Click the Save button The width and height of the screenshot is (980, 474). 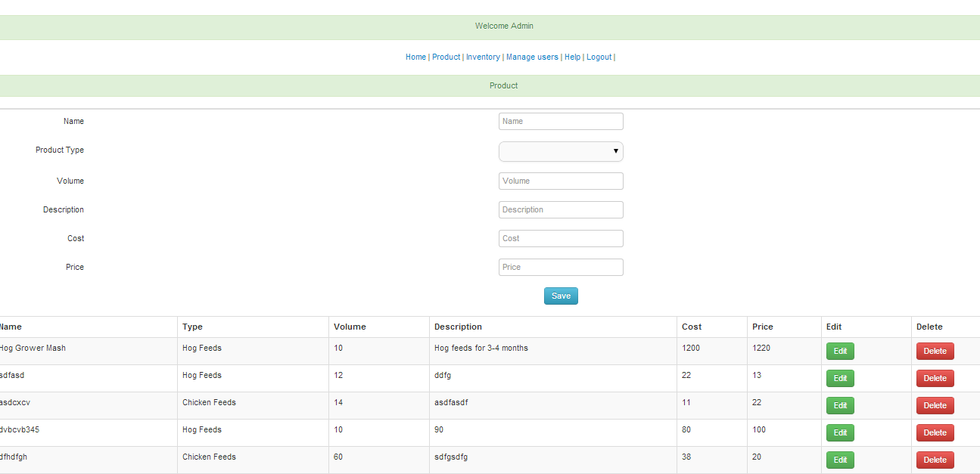point(561,296)
